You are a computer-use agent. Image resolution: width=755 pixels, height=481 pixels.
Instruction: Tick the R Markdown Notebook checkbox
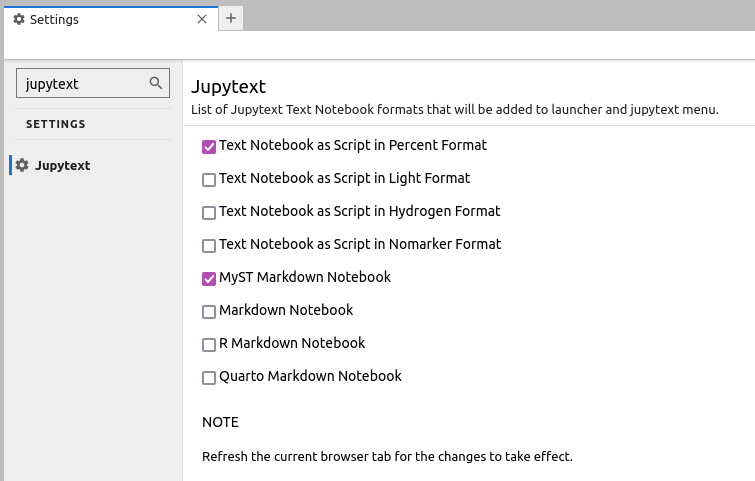click(x=208, y=345)
